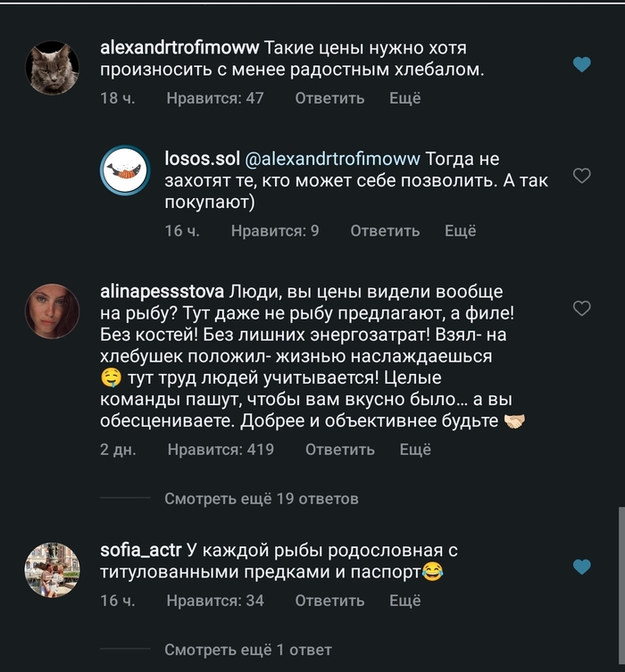This screenshot has height=672, width=625.
Task: Click the vertical scrollbar thumb
Action: pyautogui.click(x=621, y=585)
